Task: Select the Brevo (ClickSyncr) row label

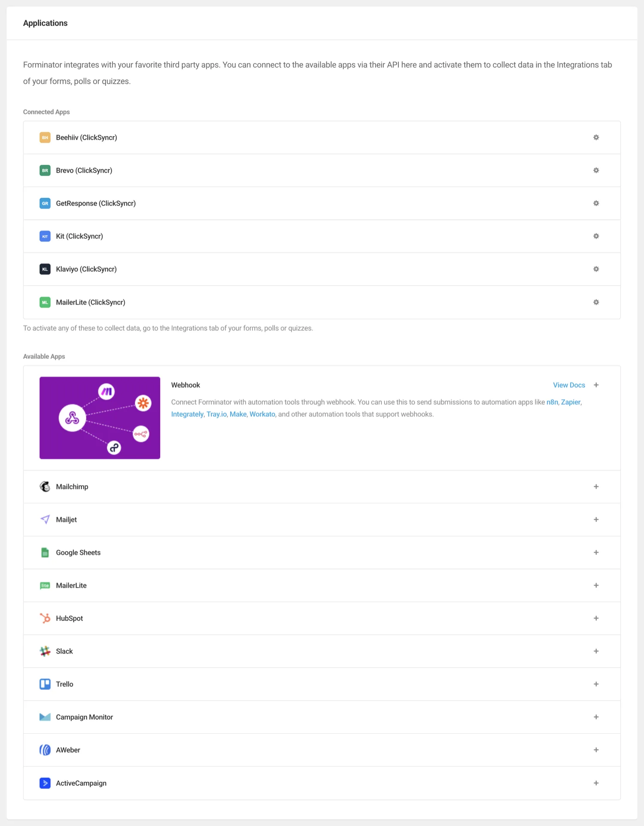Action: [84, 170]
